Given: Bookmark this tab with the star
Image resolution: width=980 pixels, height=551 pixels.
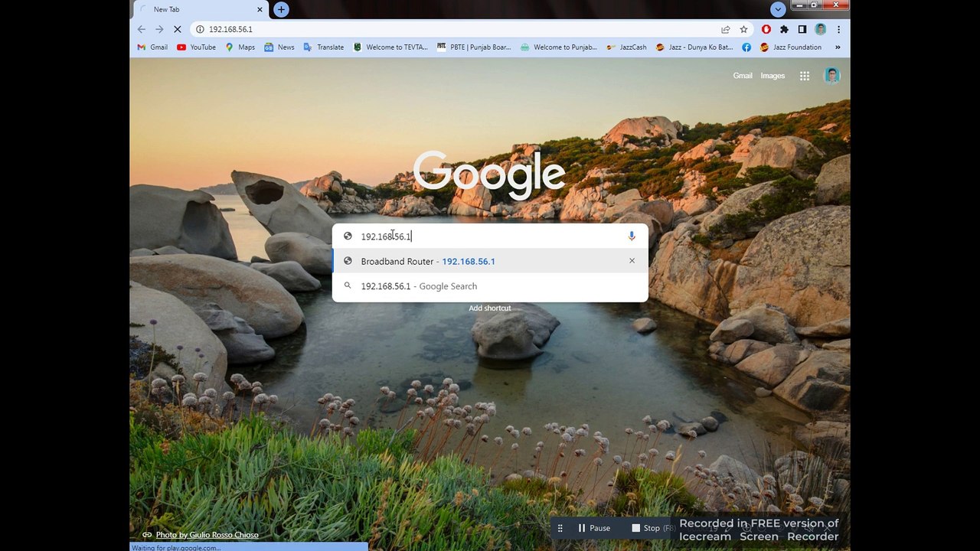Looking at the screenshot, I should [x=743, y=29].
